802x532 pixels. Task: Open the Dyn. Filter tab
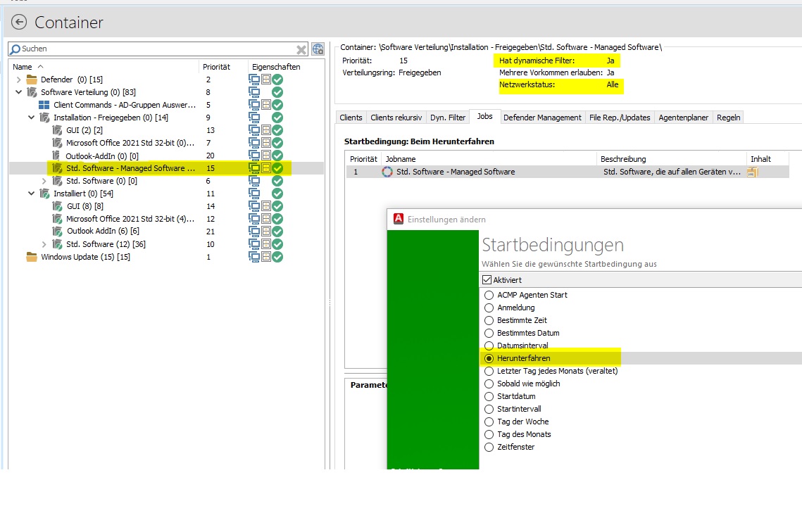point(448,118)
